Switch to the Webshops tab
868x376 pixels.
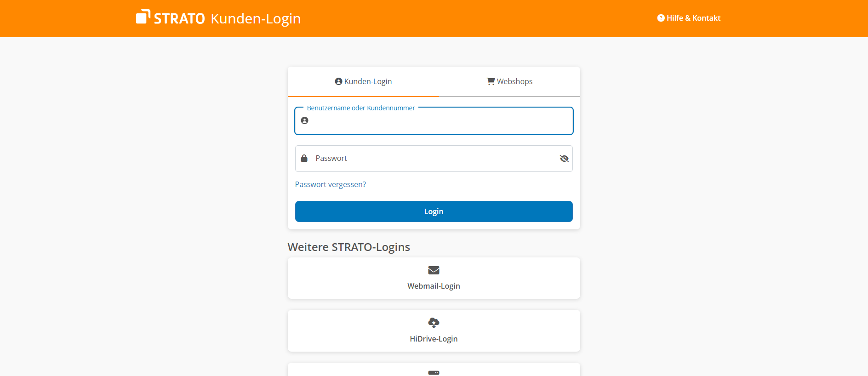coord(509,82)
